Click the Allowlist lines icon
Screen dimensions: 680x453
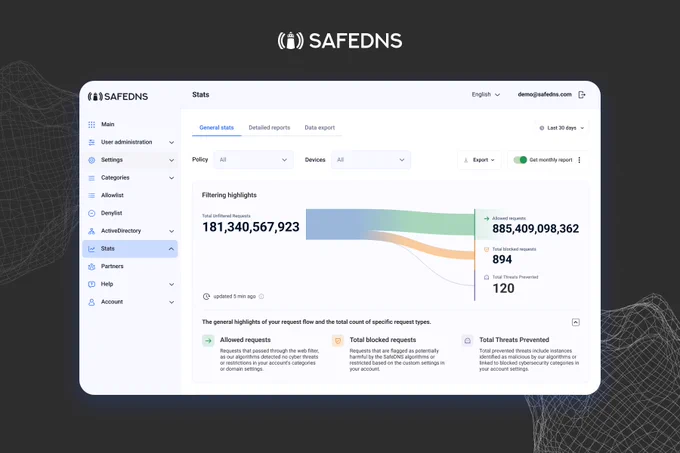(x=92, y=196)
